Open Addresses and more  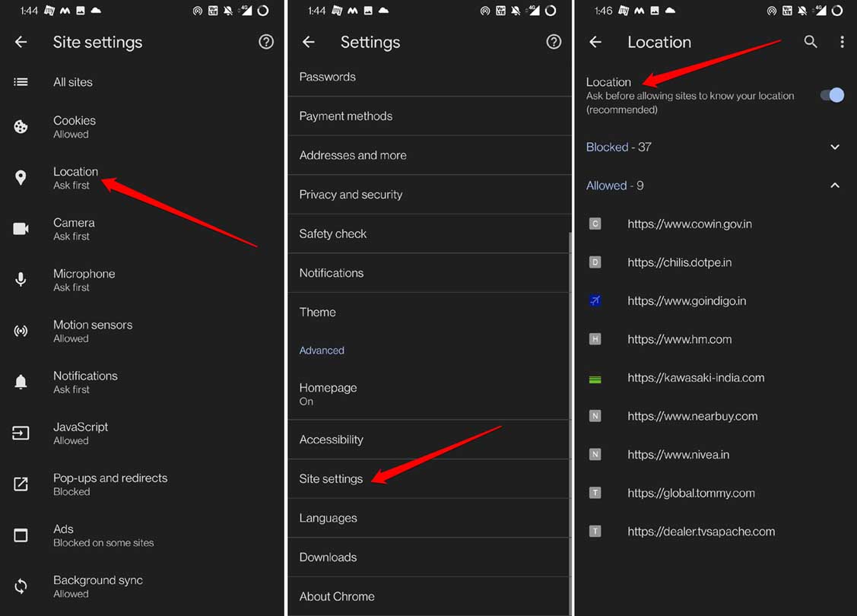(430, 155)
